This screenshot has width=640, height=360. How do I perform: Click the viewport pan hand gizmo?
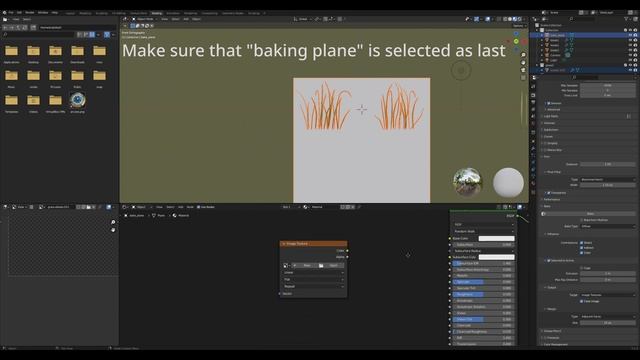tap(523, 62)
